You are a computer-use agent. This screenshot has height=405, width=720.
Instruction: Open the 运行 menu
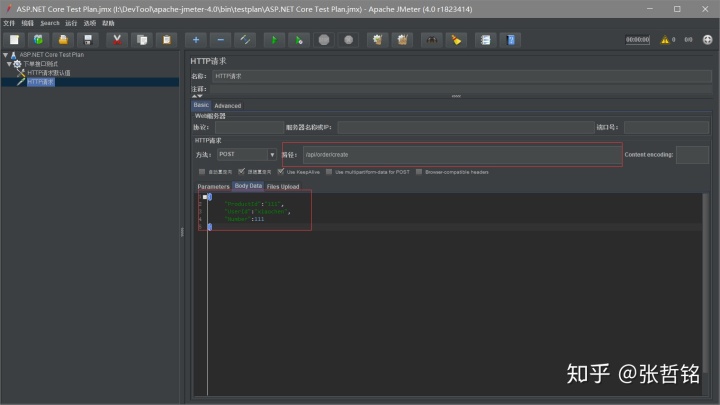coord(71,23)
